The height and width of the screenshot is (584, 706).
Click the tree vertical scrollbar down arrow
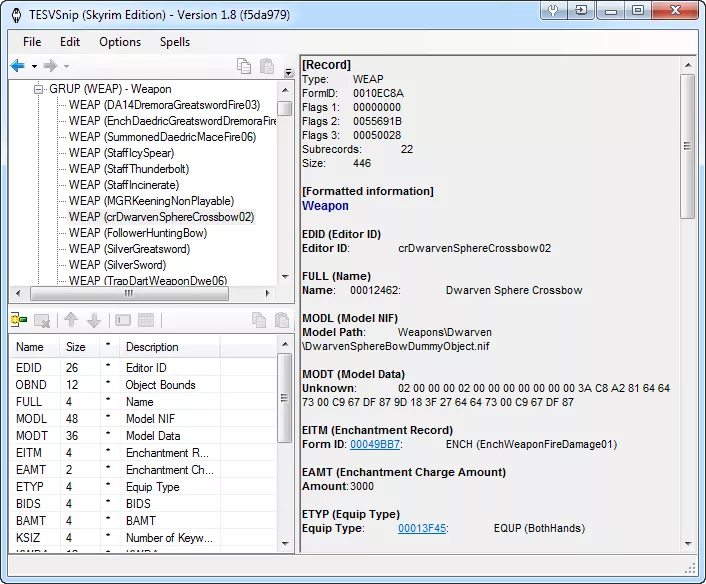[285, 276]
